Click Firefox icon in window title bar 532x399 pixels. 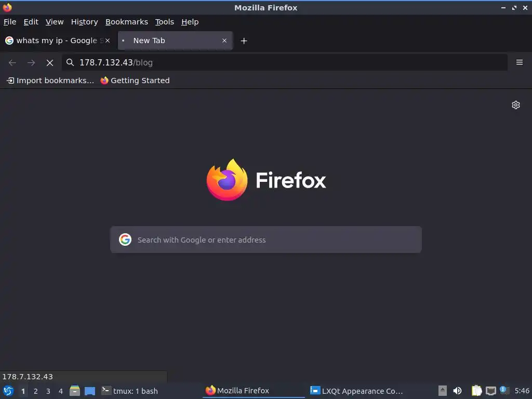click(7, 7)
